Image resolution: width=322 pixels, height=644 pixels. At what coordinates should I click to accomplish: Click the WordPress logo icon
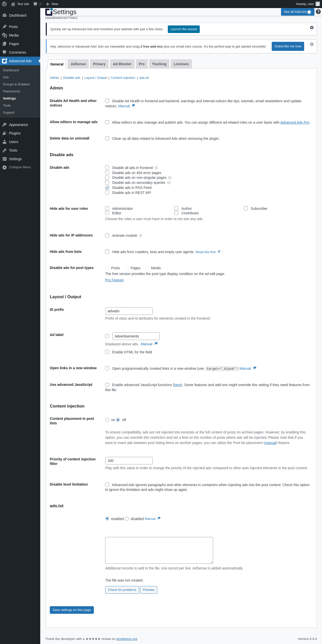point(4,4)
